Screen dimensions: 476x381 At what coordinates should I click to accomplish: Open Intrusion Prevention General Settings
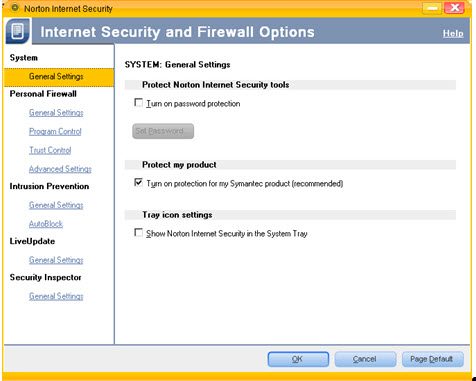tap(56, 205)
